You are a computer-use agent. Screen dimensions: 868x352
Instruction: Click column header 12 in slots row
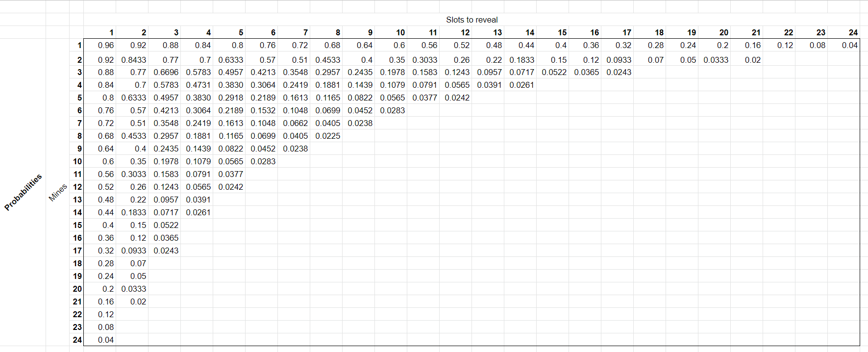(465, 32)
